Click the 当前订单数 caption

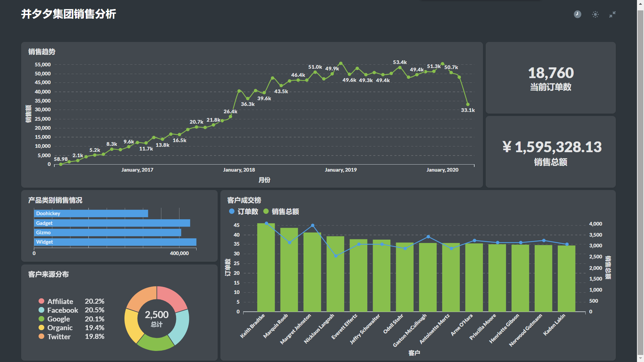[551, 87]
